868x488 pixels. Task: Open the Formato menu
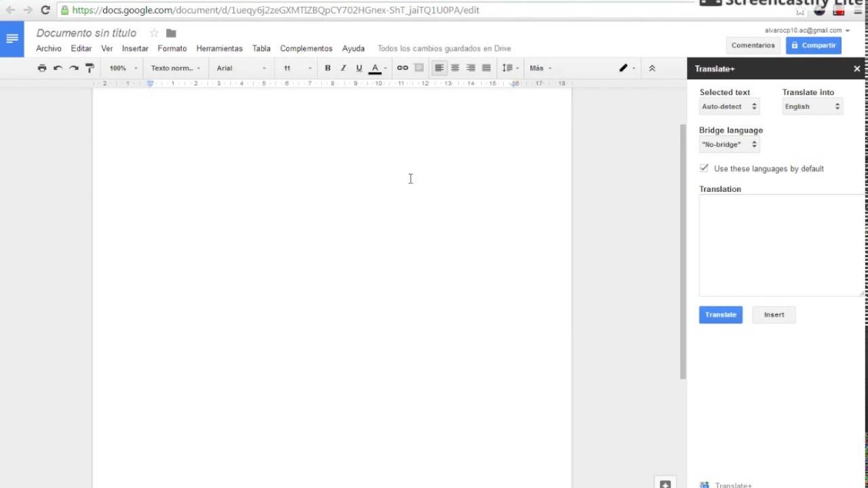[x=172, y=49]
